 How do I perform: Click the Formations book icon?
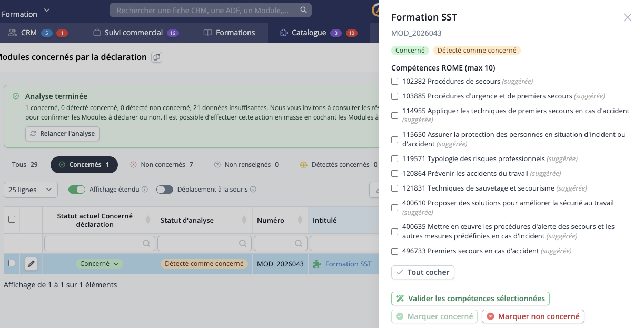pyautogui.click(x=208, y=33)
